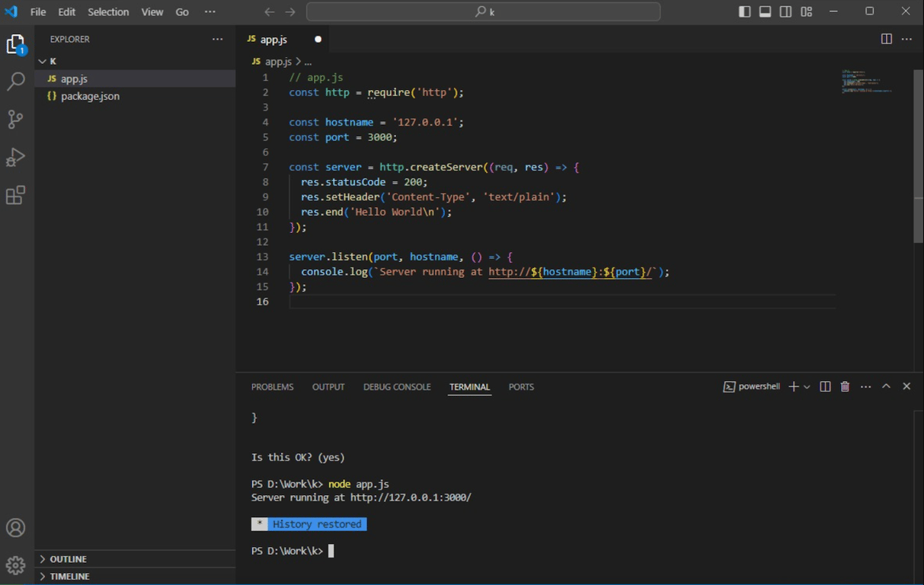
Task: Click the search box in the title bar
Action: (x=482, y=11)
